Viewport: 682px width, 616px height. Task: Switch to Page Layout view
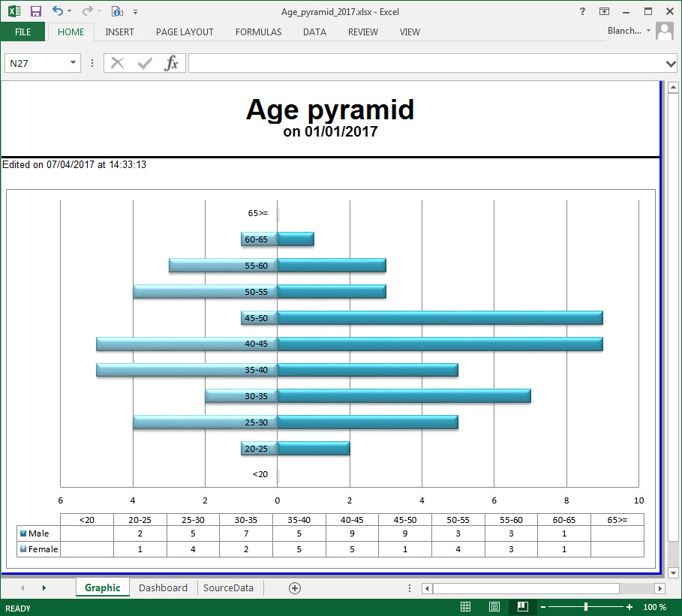click(494, 606)
